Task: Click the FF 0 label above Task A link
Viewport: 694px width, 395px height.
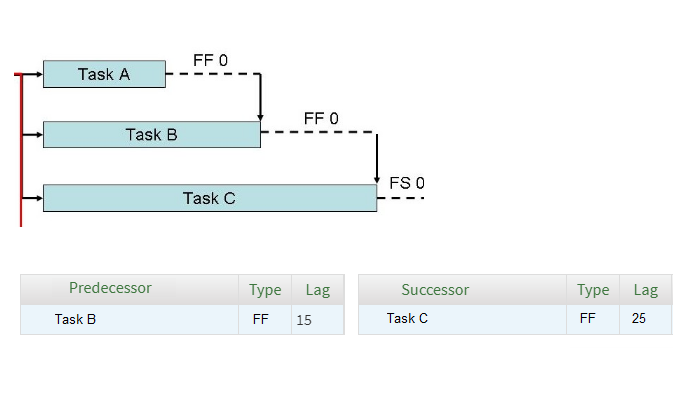Action: click(x=210, y=60)
